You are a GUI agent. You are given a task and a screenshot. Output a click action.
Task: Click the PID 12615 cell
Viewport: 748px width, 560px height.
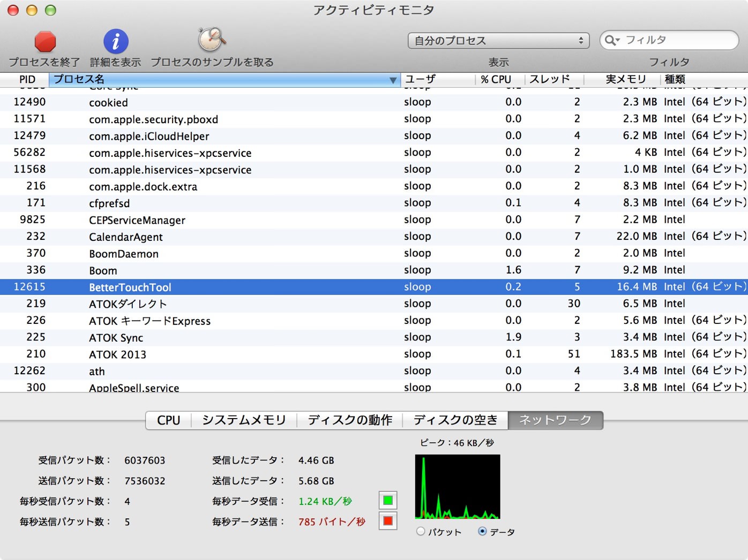coord(29,287)
